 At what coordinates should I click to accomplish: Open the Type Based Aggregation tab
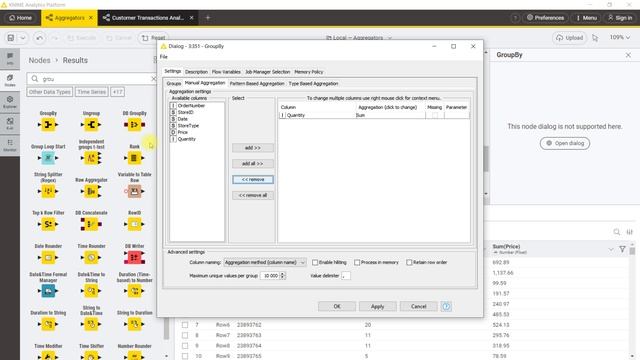click(313, 83)
